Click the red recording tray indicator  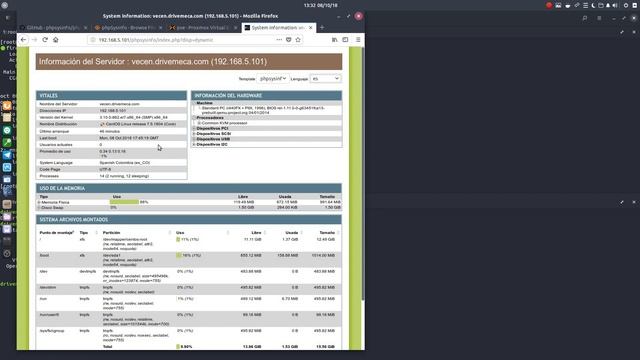[x=549, y=5]
